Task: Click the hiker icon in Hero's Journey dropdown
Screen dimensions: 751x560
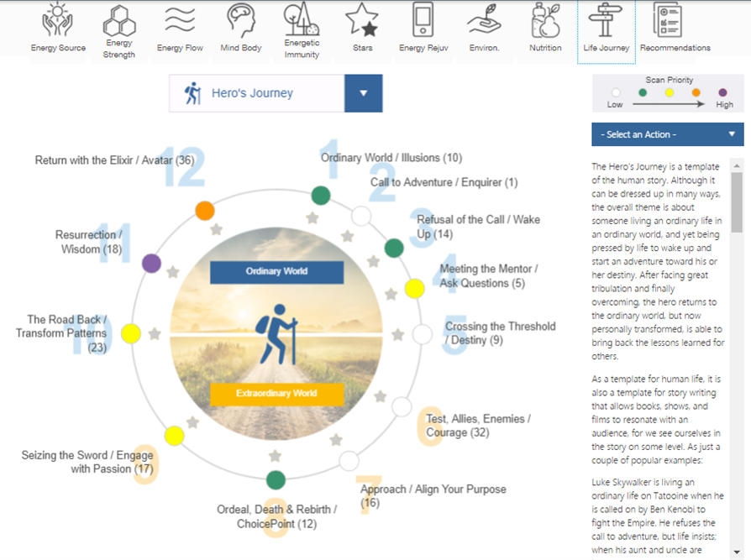Action: (x=192, y=93)
